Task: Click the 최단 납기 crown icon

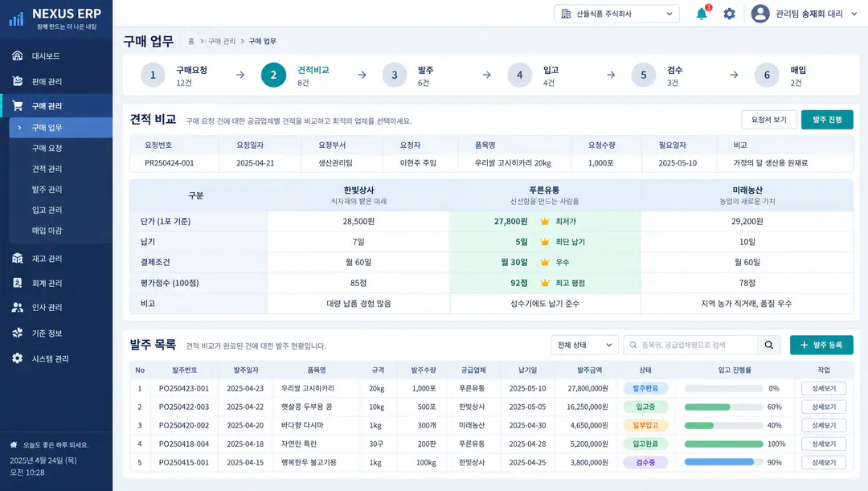Action: 545,242
